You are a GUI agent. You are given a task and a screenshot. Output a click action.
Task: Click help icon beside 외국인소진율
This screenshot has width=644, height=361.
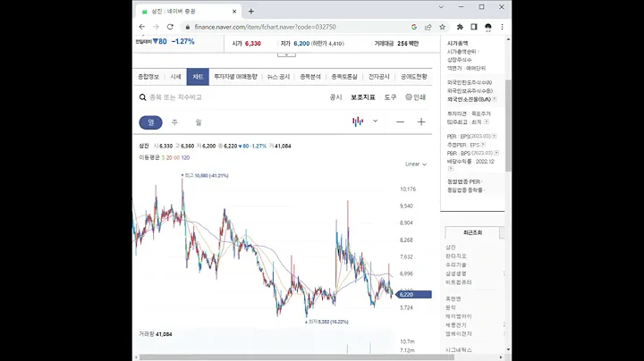point(495,99)
